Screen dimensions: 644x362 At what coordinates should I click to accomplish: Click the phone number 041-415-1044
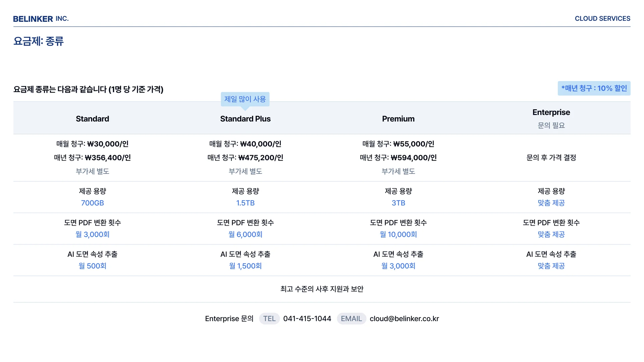(x=307, y=319)
